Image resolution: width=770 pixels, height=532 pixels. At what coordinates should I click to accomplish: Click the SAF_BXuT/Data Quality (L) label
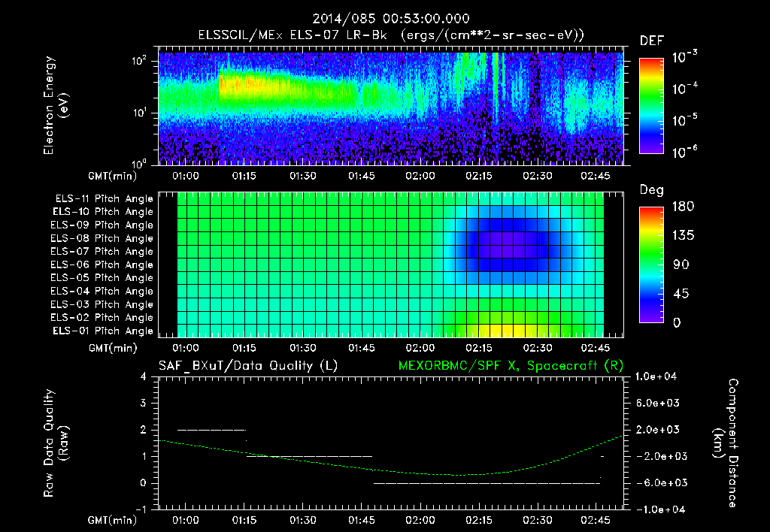pos(248,366)
